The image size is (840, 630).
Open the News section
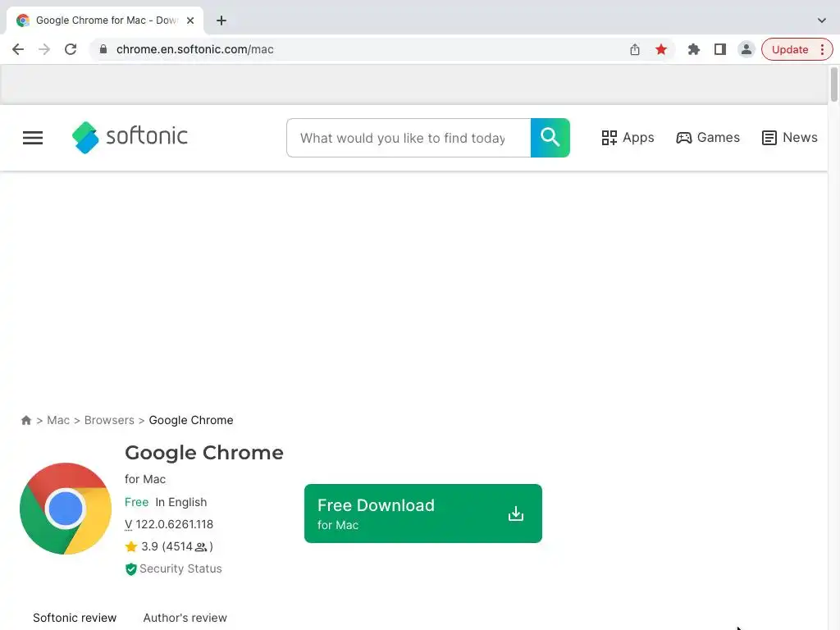pyautogui.click(x=790, y=138)
